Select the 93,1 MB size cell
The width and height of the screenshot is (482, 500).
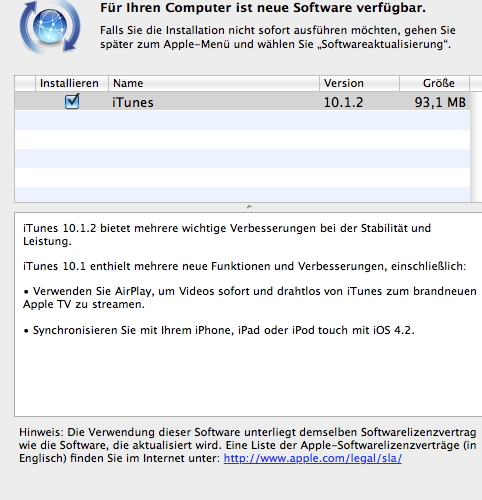point(440,102)
